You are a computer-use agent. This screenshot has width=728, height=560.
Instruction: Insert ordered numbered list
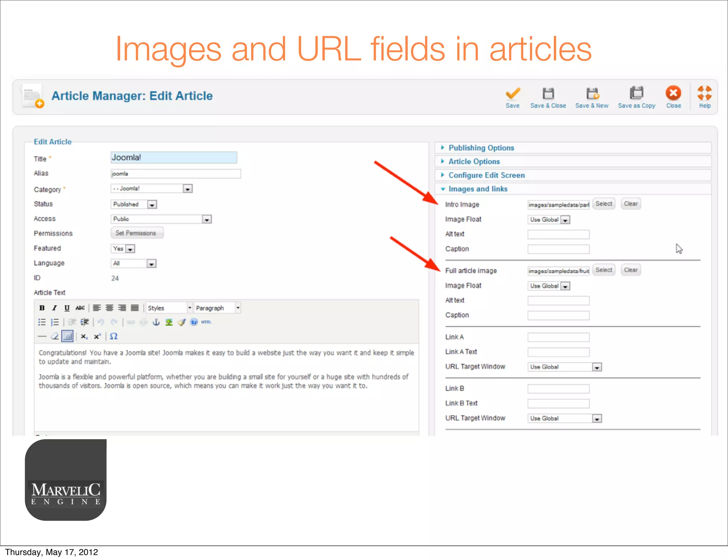(x=54, y=322)
